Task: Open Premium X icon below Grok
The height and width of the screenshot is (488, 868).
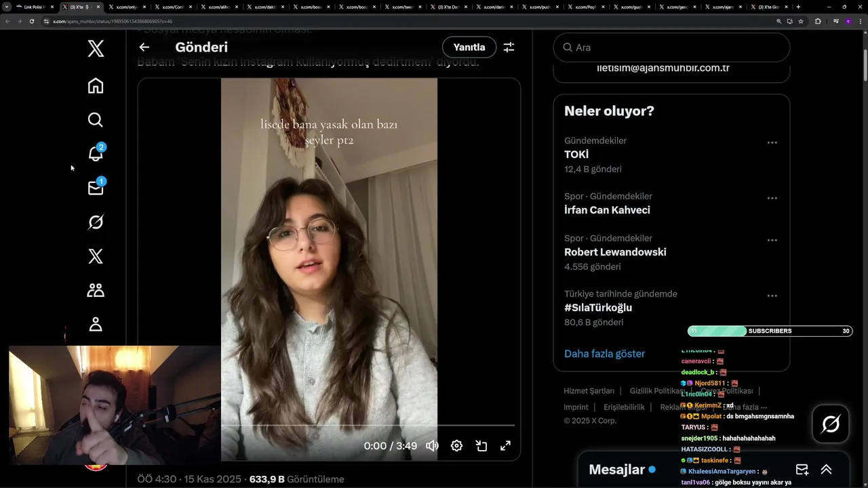Action: [96, 256]
